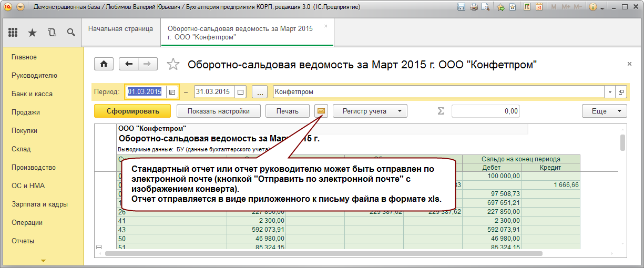
Task: Click the printer icon in title bar
Action: click(x=474, y=7)
